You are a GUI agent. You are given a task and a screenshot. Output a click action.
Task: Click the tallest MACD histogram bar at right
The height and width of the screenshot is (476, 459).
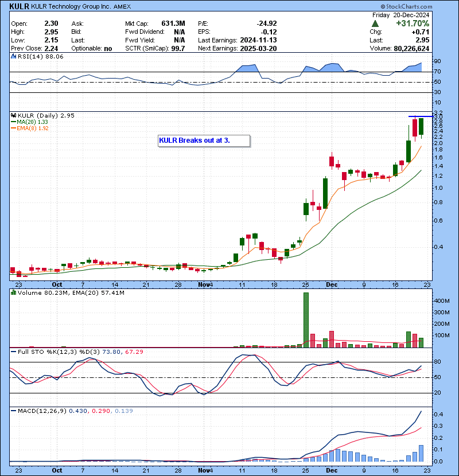[421, 453]
